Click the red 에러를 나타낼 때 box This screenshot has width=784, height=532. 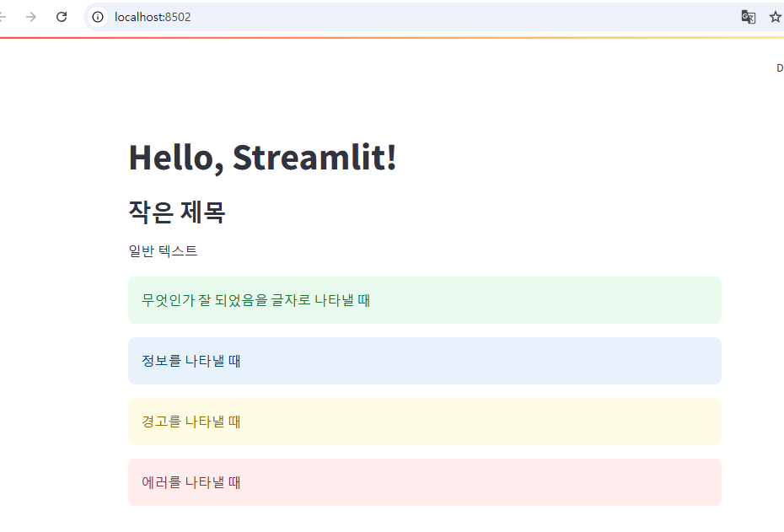425,482
